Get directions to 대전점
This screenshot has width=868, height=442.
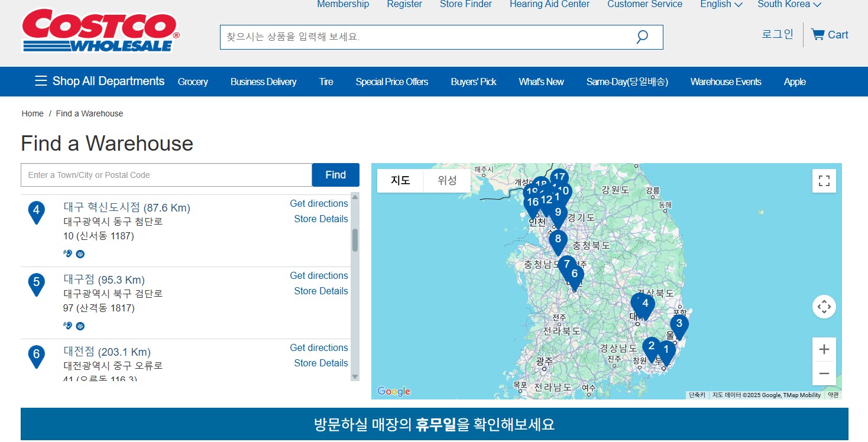319,347
